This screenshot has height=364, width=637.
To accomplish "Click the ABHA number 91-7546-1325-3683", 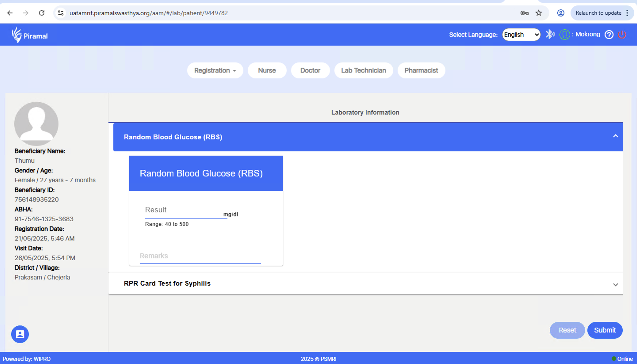I will pos(44,219).
